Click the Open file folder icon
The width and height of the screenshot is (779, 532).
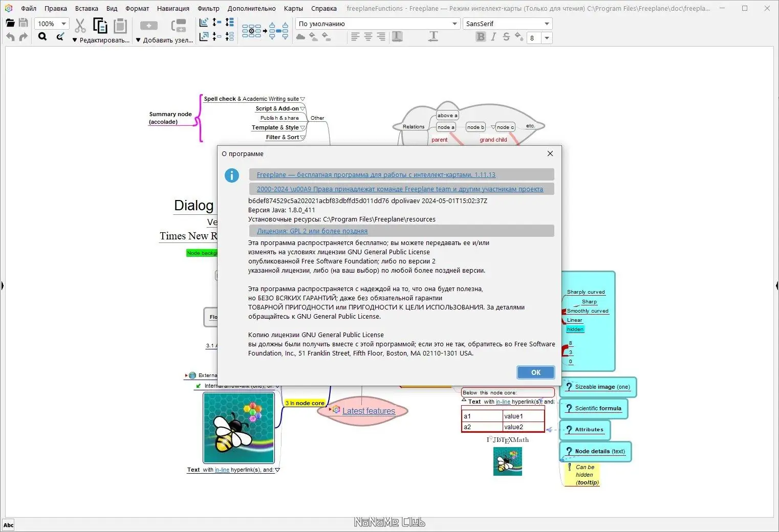(10, 23)
